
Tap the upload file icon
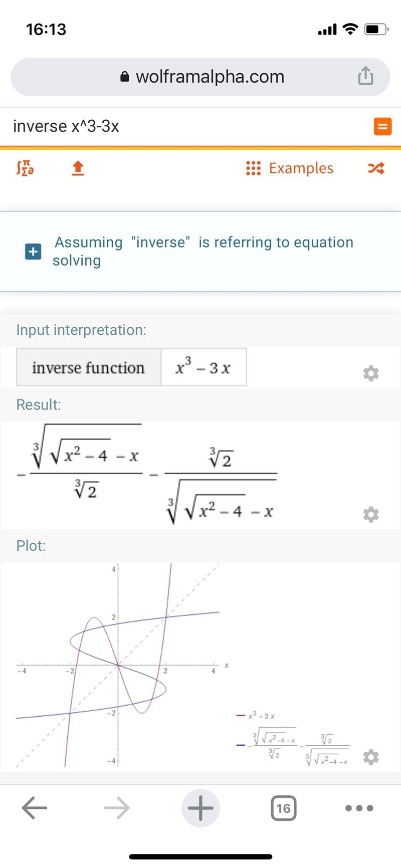pyautogui.click(x=78, y=168)
